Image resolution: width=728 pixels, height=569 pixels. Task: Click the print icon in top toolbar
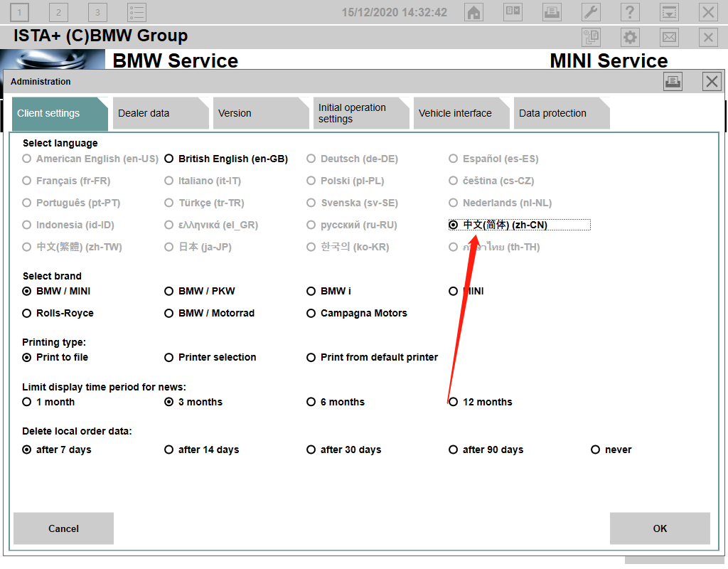552,12
